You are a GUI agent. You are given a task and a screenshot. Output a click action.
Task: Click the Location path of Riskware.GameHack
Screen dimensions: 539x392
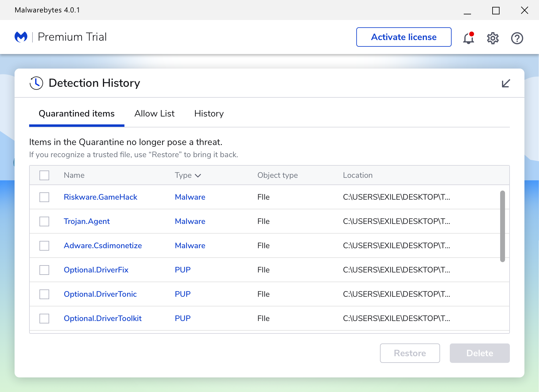(x=397, y=197)
